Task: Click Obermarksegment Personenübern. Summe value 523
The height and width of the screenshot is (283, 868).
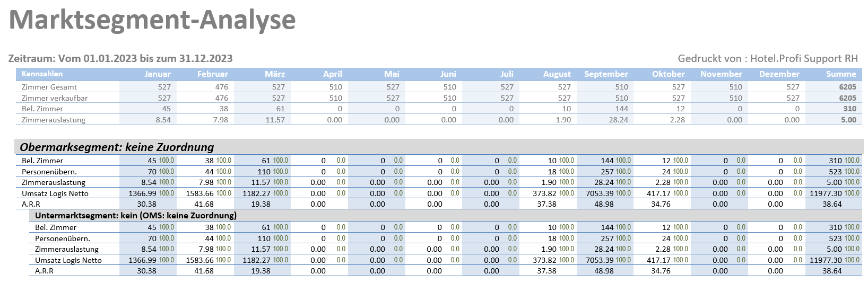Action: (x=835, y=172)
